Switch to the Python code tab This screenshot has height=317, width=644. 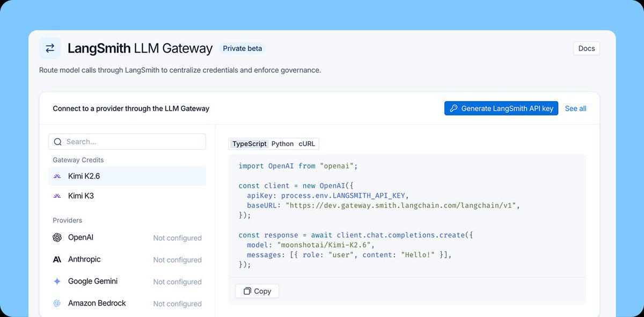pos(282,144)
